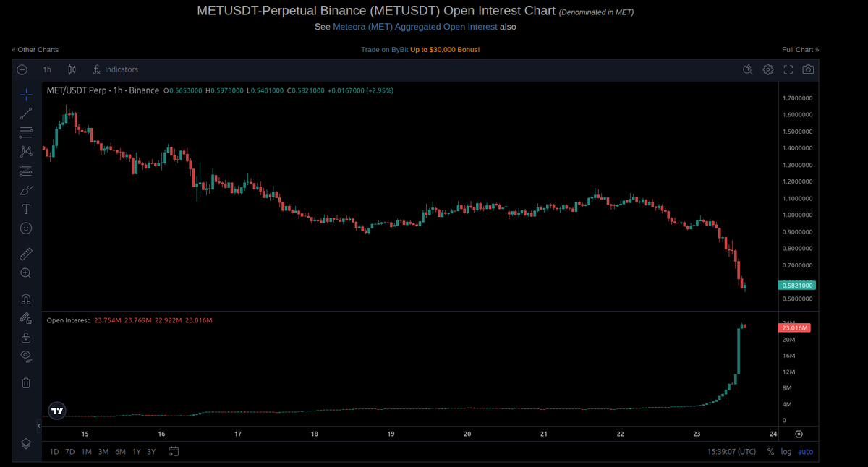Open the Other Charts link
Screen dimensions: 868x467
click(35, 50)
